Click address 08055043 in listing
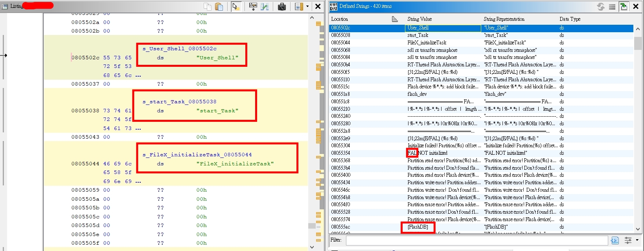Viewport: 644px width, 251px height. (85, 137)
